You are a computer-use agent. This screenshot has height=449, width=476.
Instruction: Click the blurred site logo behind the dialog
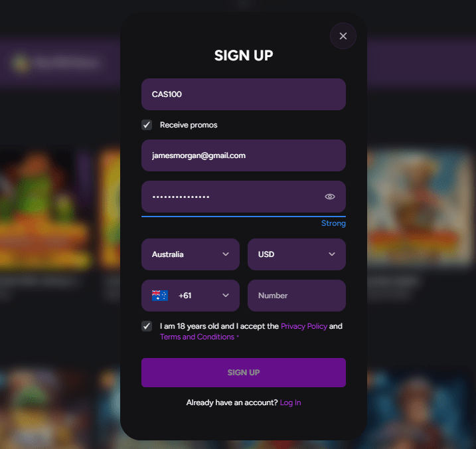[54, 63]
